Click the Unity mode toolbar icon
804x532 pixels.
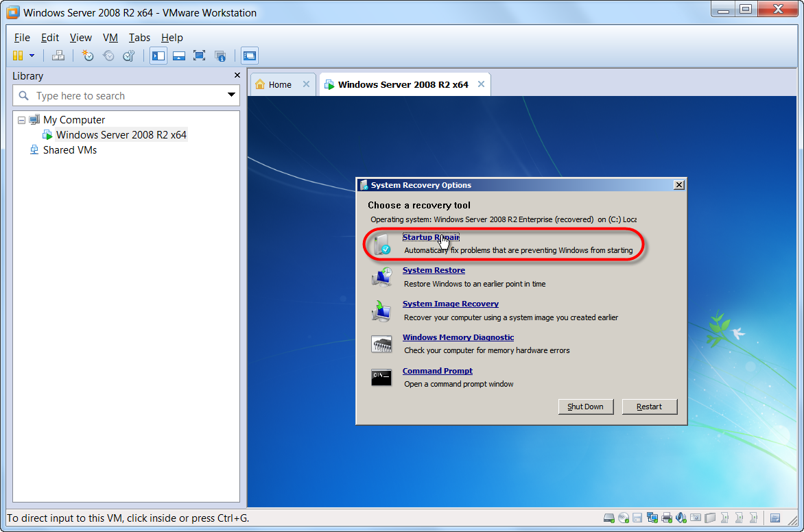[x=220, y=56]
